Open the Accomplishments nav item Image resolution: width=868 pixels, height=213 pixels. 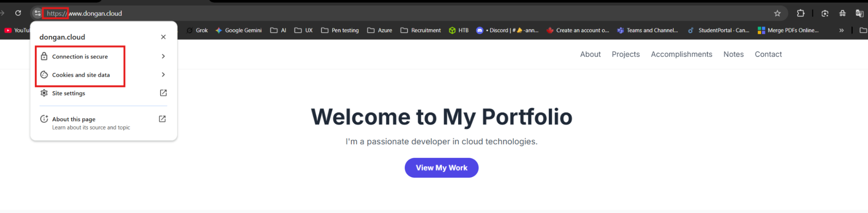tap(681, 54)
